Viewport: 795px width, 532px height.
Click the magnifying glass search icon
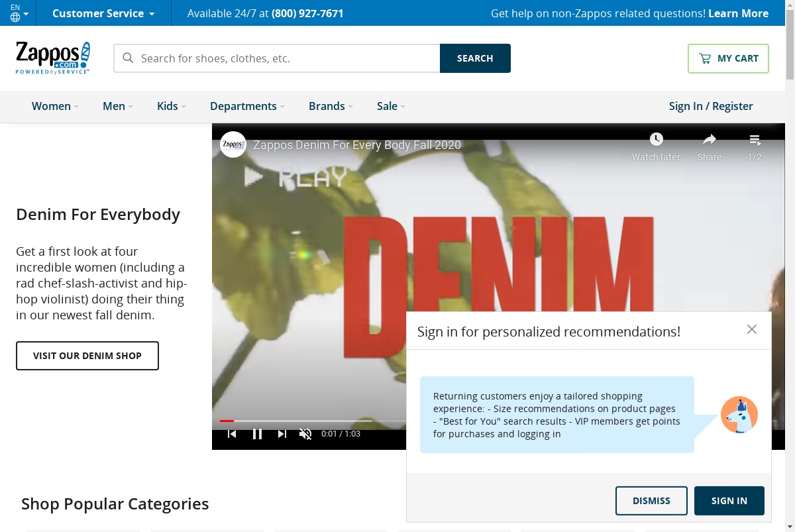pyautogui.click(x=128, y=58)
